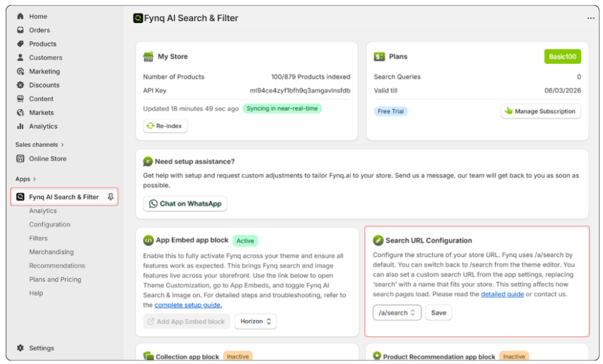Expand the Sales channels section

tap(39, 145)
